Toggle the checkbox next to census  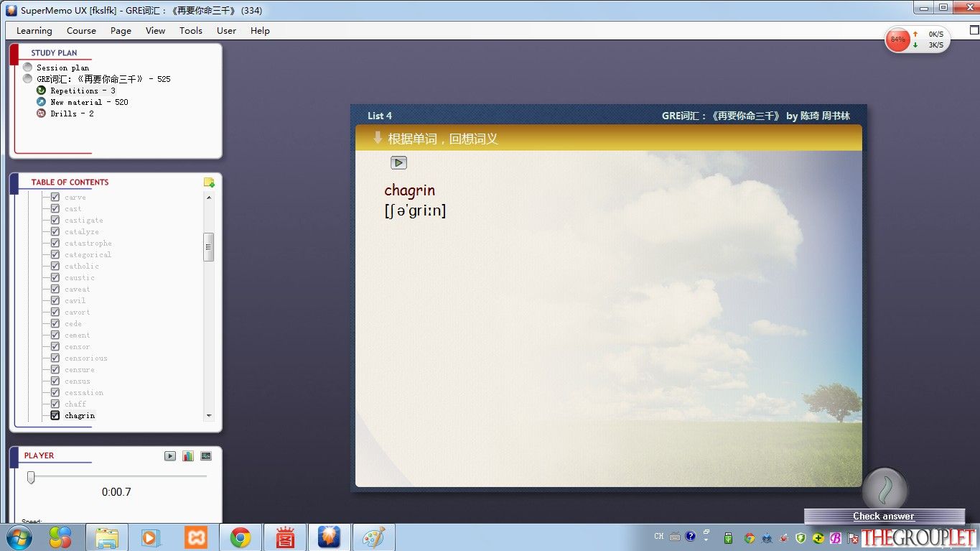[55, 381]
